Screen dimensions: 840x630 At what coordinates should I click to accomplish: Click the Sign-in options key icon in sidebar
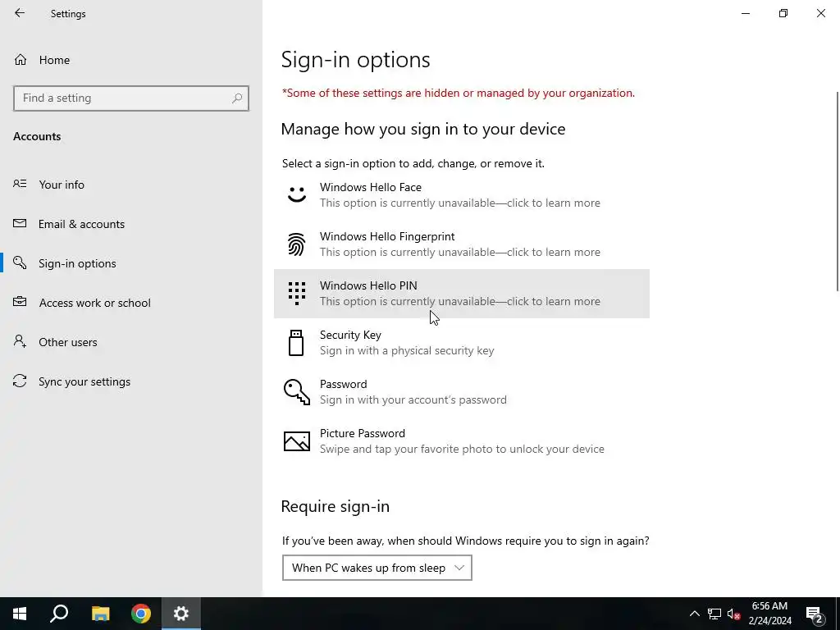(x=20, y=262)
